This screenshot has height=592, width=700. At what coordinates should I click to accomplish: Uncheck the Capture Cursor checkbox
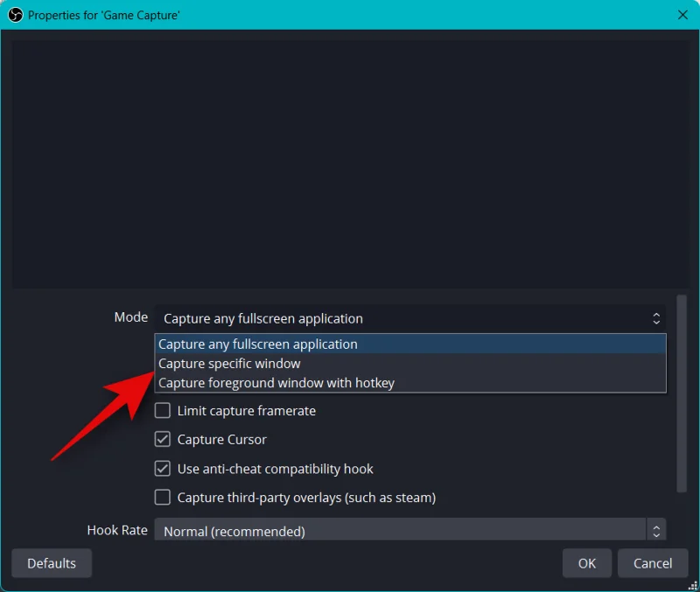[163, 440]
